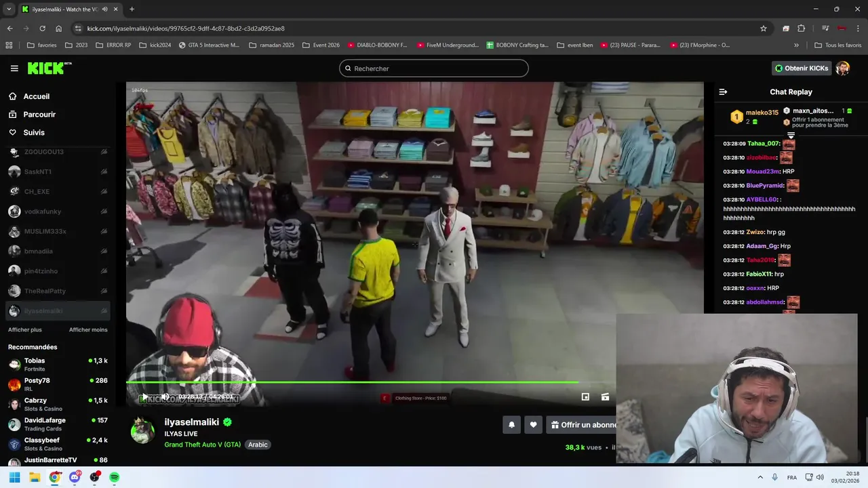Click the streamer avatar below the video

point(142,430)
